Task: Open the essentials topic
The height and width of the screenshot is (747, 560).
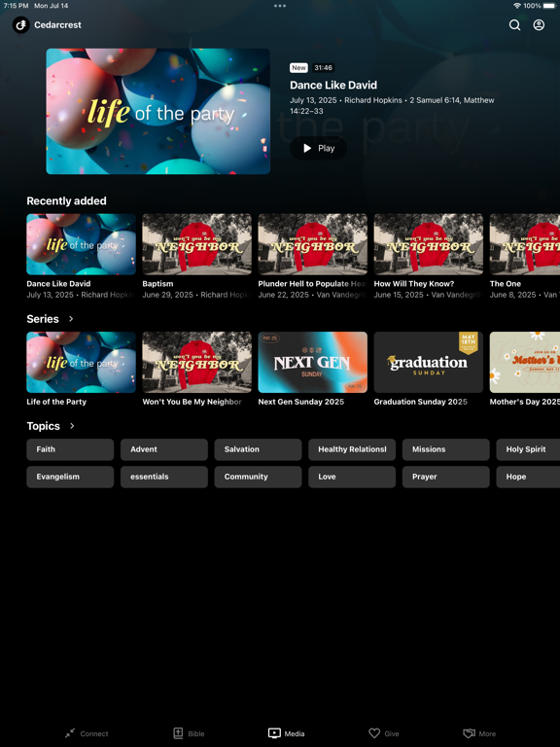Action: click(x=163, y=477)
